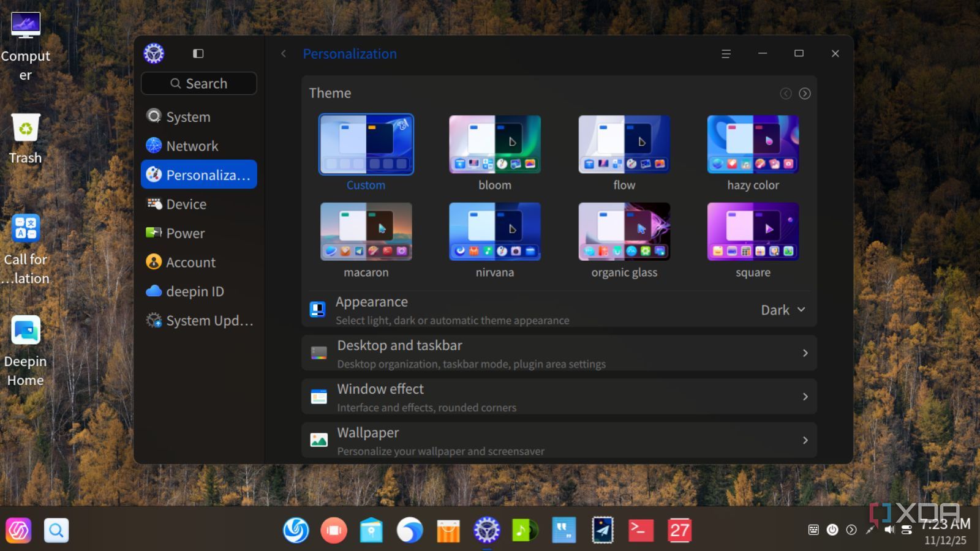The height and width of the screenshot is (551, 980).
Task: Select the bloom theme thumbnail
Action: point(494,145)
